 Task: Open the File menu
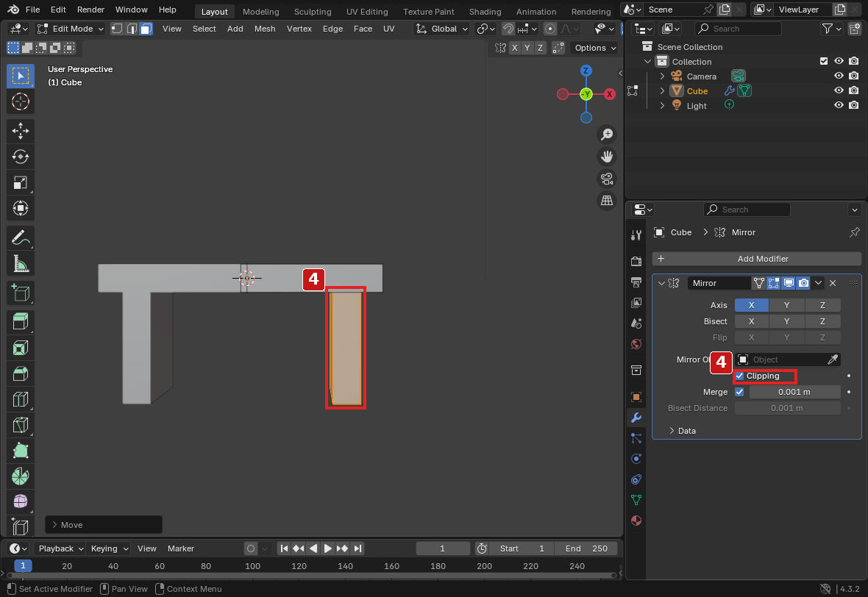[32, 10]
